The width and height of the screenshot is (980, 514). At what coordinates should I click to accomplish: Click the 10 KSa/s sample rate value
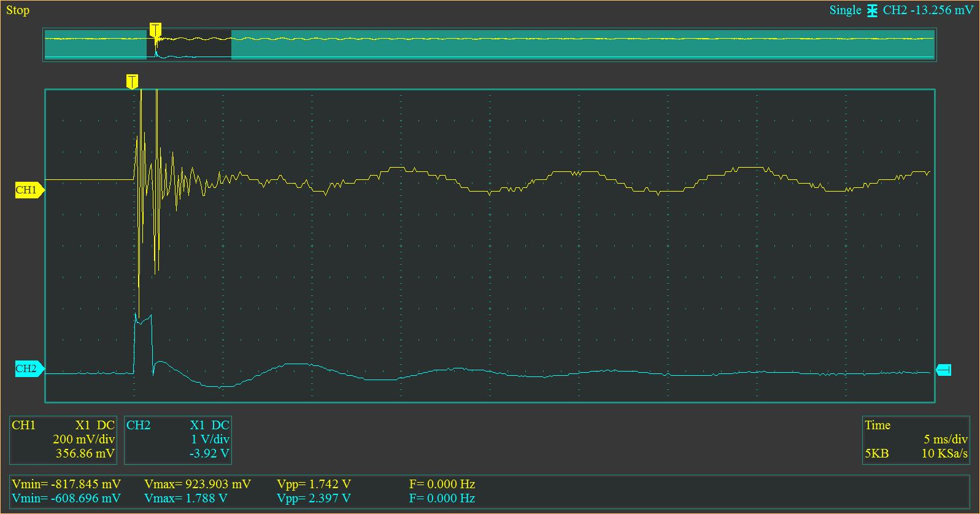[944, 454]
